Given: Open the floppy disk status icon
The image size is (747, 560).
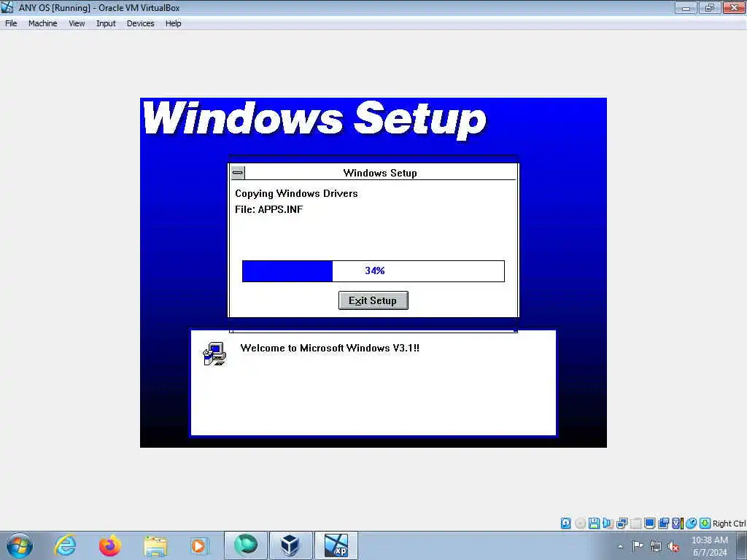Looking at the screenshot, I should (594, 524).
